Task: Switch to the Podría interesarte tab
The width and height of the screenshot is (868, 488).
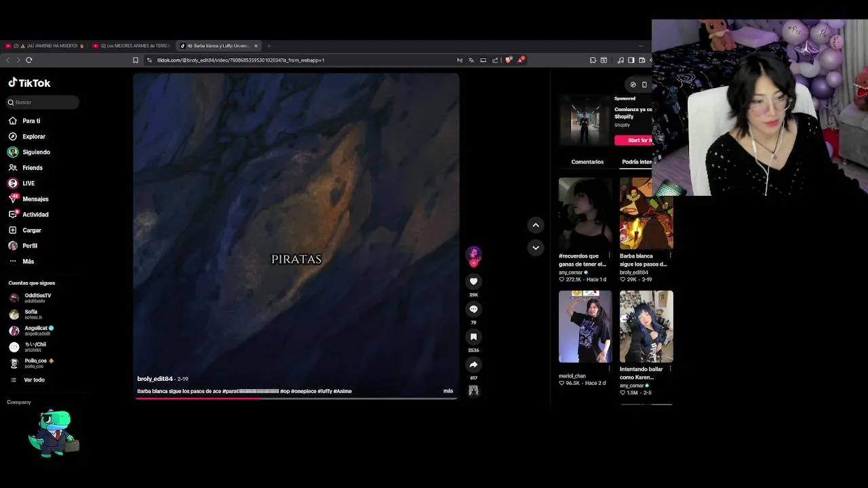Action: (x=637, y=162)
